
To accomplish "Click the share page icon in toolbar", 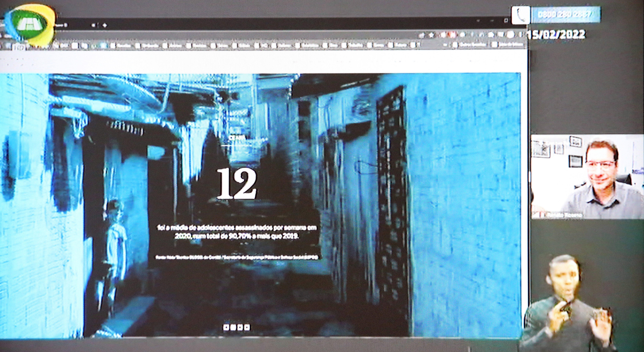I will coord(422,35).
